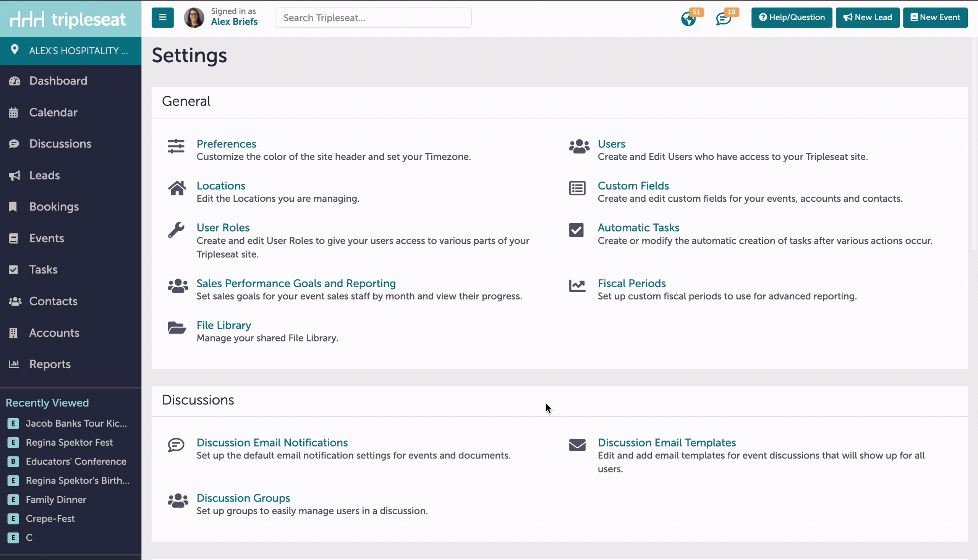Viewport: 978px width, 560px height.
Task: Open the File Library link
Action: [224, 325]
